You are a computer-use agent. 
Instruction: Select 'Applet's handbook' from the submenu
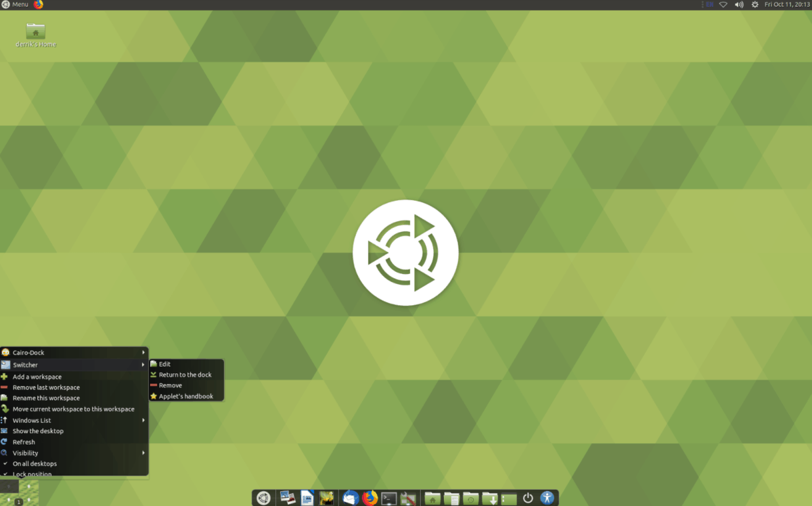click(187, 396)
